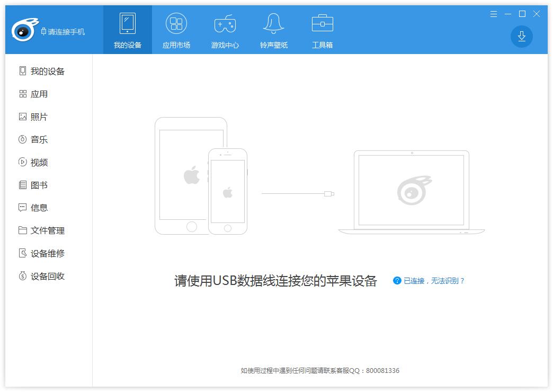Open 图书 in the sidebar
553x392 pixels.
pos(39,185)
